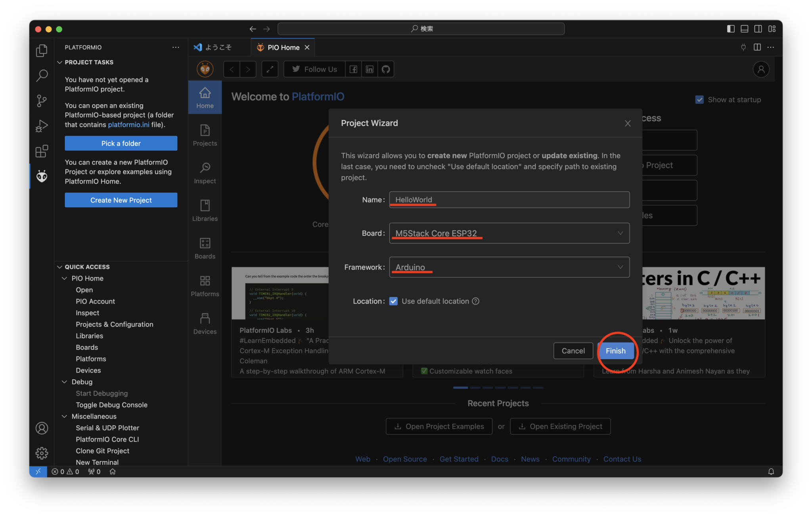Open the PlatformIO extension in the activity bar
The height and width of the screenshot is (516, 812).
click(42, 176)
